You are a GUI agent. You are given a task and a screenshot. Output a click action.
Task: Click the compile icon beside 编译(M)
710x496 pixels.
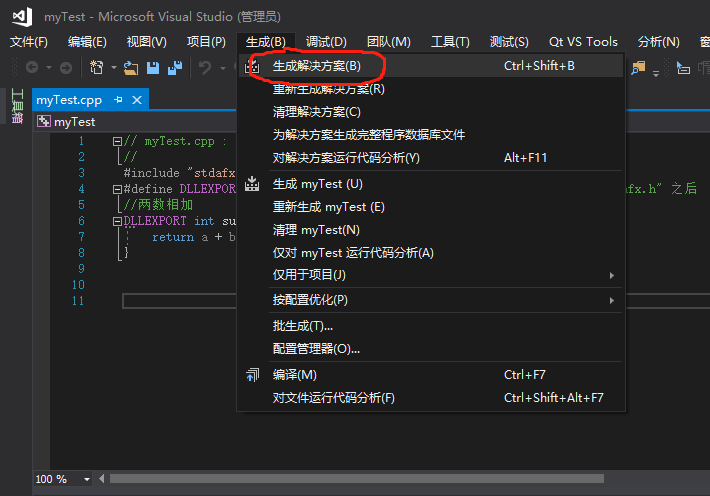(252, 375)
